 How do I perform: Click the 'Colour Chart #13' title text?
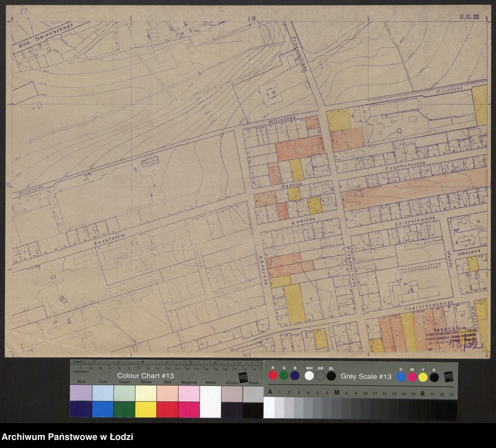pos(146,376)
